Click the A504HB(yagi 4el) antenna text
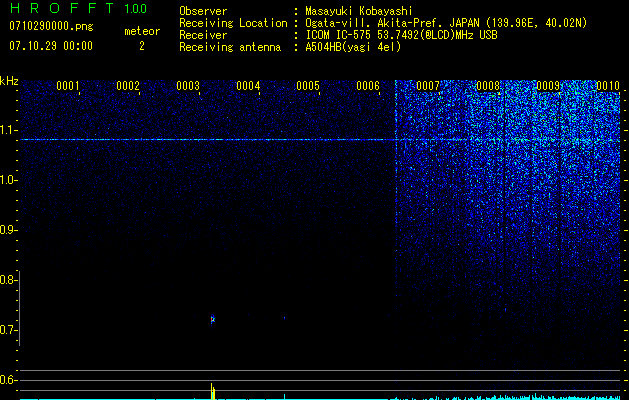 click(x=353, y=47)
